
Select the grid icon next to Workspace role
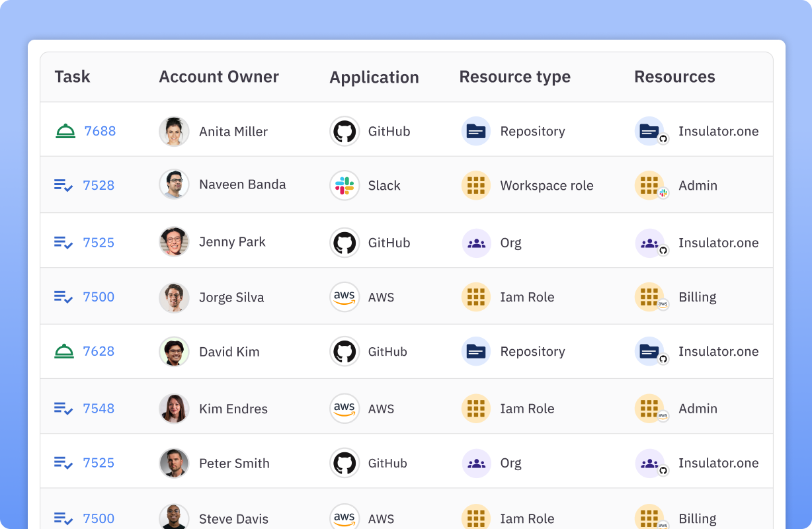tap(476, 186)
